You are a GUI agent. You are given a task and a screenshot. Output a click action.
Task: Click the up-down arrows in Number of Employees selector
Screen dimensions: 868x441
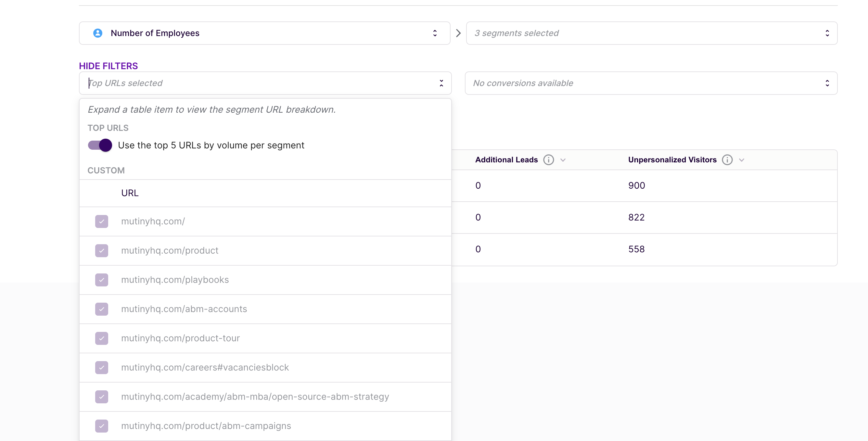435,33
